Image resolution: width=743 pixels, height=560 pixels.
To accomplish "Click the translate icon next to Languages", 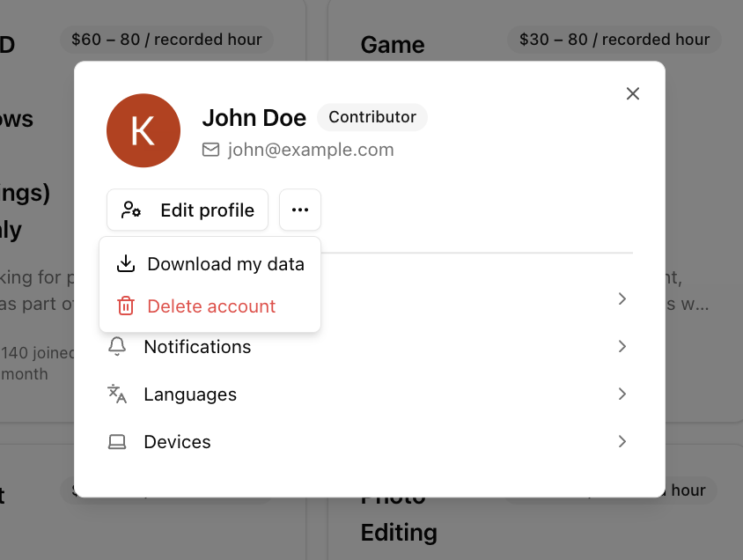I will click(x=117, y=394).
